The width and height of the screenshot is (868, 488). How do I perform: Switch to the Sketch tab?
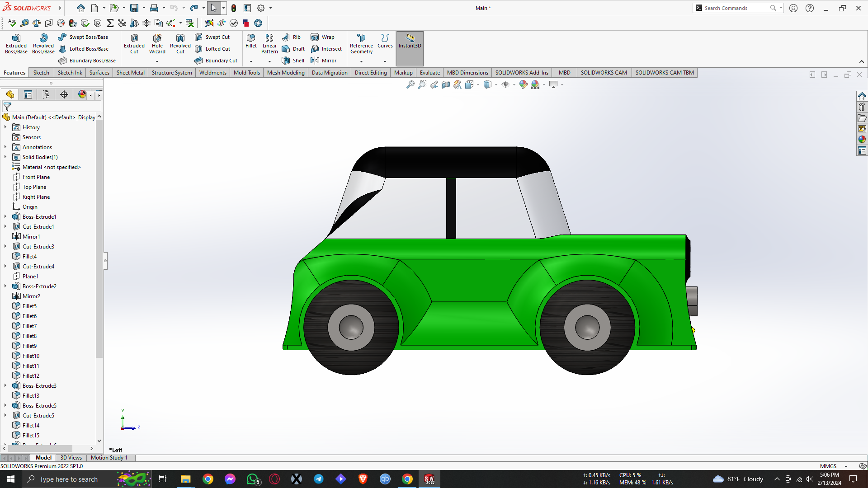coord(41,73)
